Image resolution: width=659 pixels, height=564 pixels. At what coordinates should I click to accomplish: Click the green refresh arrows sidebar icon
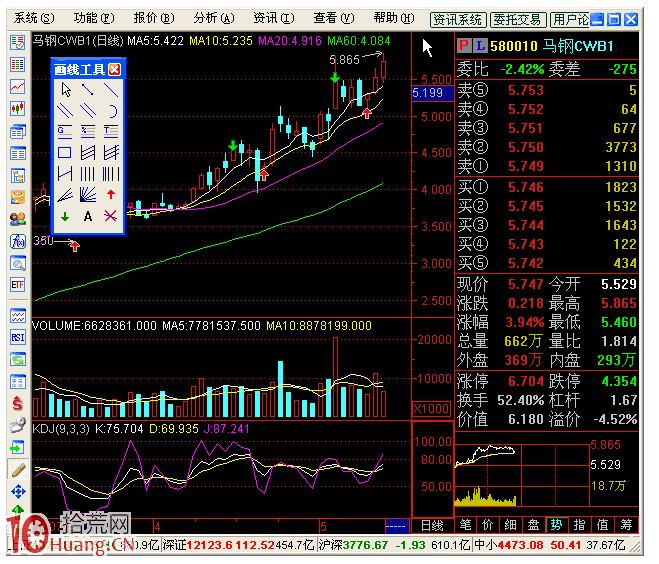pos(18,360)
